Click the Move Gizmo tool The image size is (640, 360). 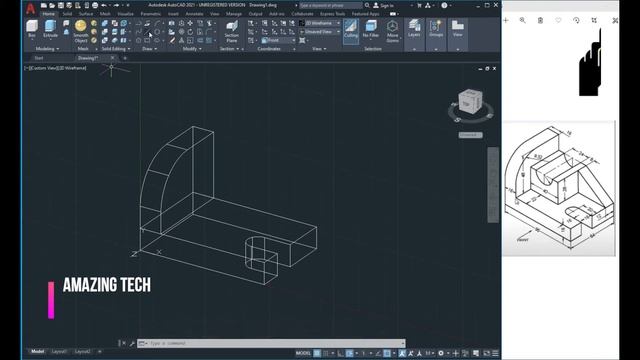pos(392,31)
